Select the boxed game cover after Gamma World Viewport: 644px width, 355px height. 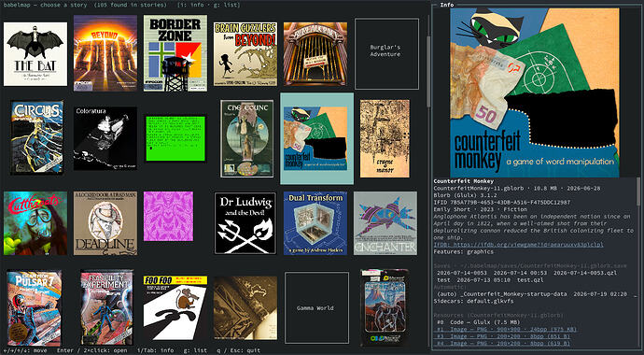coord(385,307)
